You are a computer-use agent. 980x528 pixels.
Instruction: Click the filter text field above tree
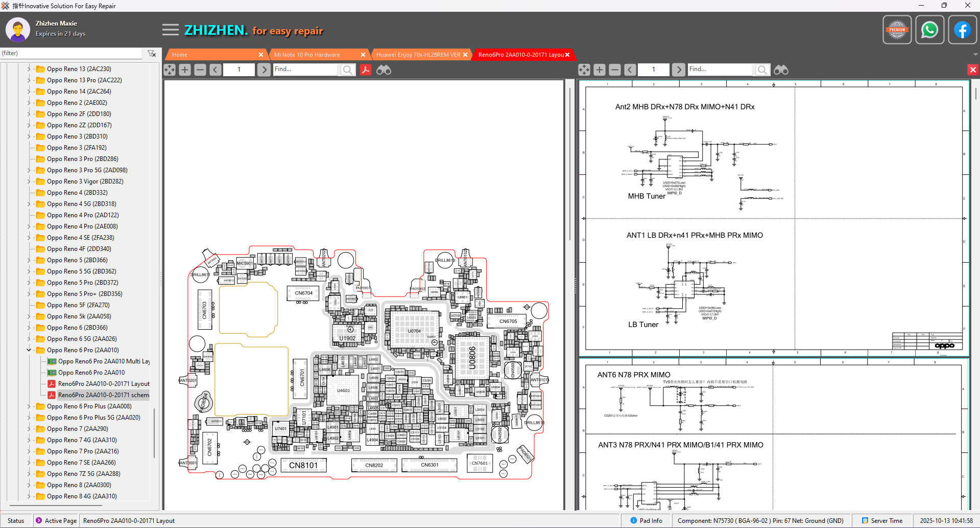tap(71, 53)
